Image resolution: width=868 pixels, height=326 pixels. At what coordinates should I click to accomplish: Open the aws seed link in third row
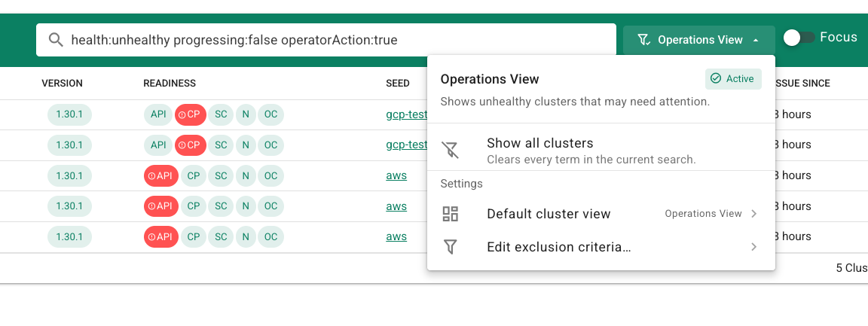click(396, 175)
